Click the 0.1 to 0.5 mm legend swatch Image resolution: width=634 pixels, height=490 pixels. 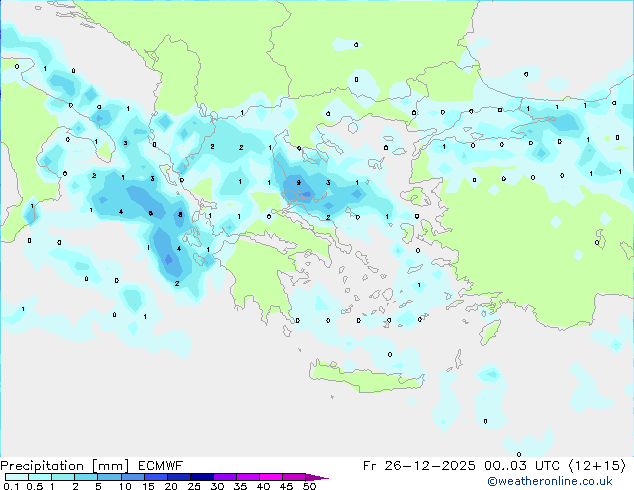pos(17,477)
